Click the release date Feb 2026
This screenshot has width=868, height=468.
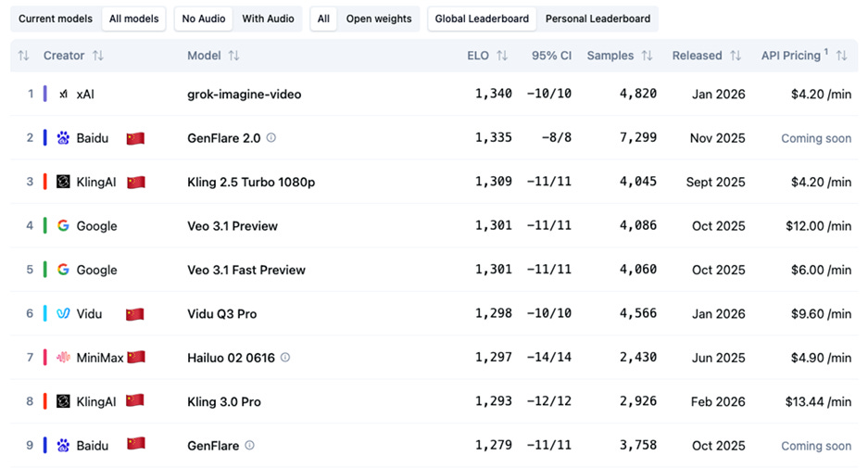click(718, 401)
